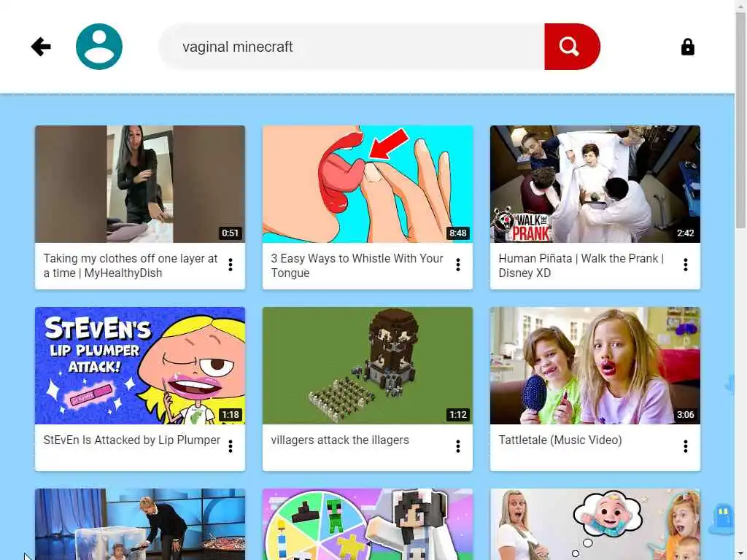Open title 'StEvEn Is Attacked by Lip Plumper'
Screen dimensions: 747x560
pyautogui.click(x=132, y=440)
